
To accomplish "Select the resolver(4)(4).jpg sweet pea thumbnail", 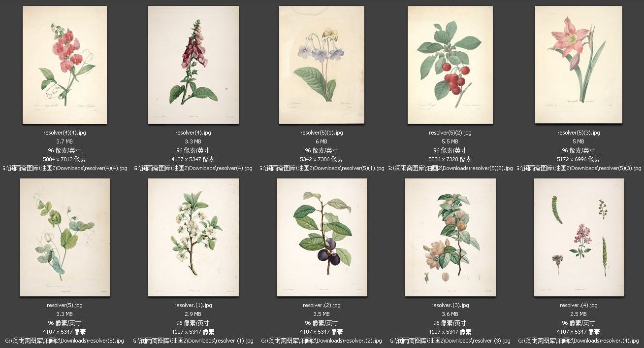I will coord(64,65).
